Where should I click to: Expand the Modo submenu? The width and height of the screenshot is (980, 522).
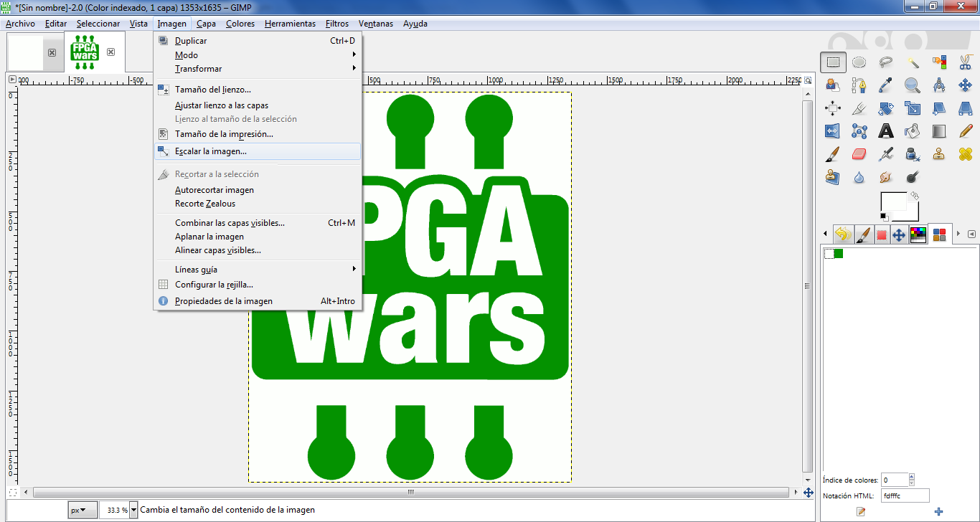click(x=258, y=55)
